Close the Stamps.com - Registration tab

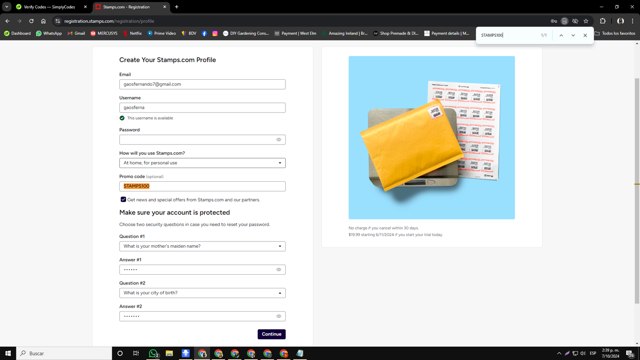[164, 7]
